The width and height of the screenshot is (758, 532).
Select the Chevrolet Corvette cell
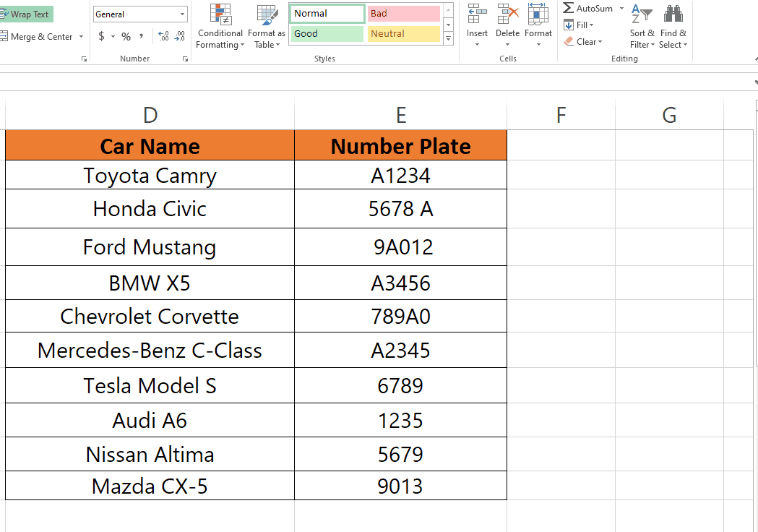point(150,317)
